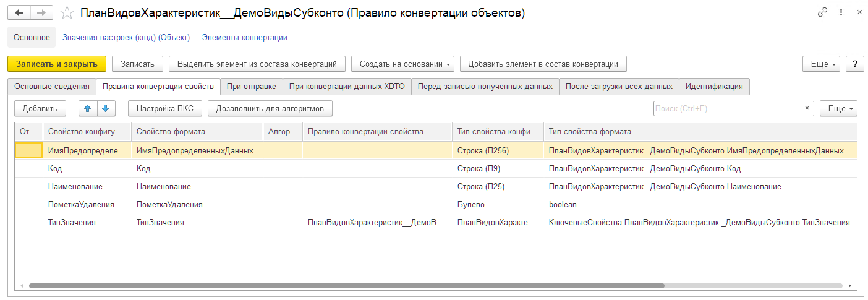Image resolution: width=868 pixels, height=300 pixels.
Task: Toggle disable cell in ИмяПредопределенныхДанных row
Action: point(28,150)
